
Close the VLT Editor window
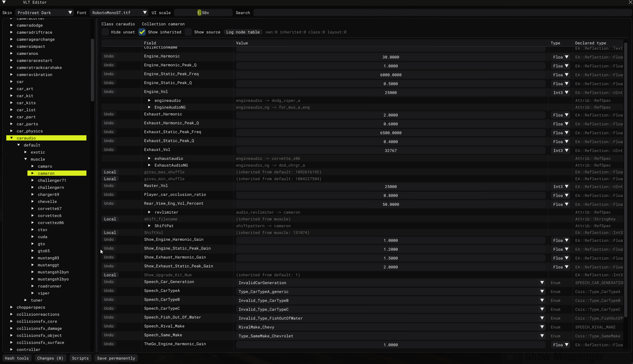pos(630,2)
